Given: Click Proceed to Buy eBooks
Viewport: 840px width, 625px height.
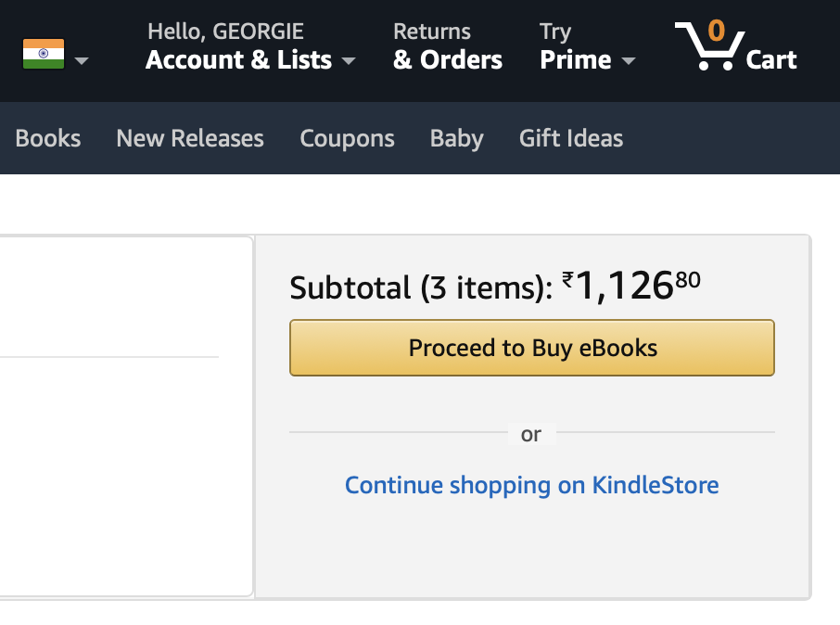Looking at the screenshot, I should tap(531, 348).
